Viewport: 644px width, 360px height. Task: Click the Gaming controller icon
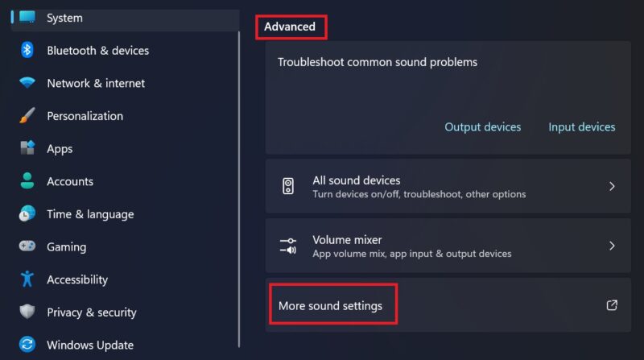tap(27, 246)
